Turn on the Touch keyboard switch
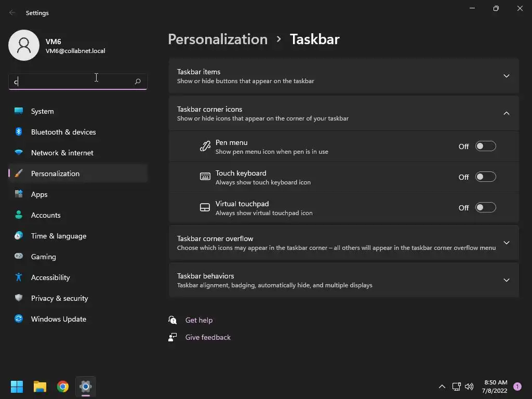The width and height of the screenshot is (532, 399). point(485,177)
